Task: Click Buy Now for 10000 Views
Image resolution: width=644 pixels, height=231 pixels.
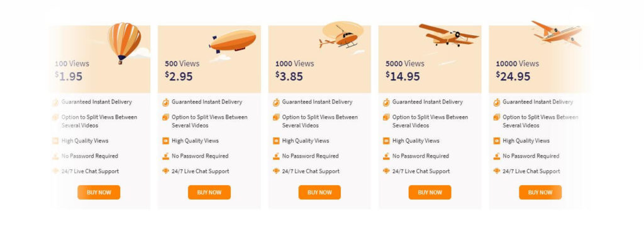Action: pos(540,192)
